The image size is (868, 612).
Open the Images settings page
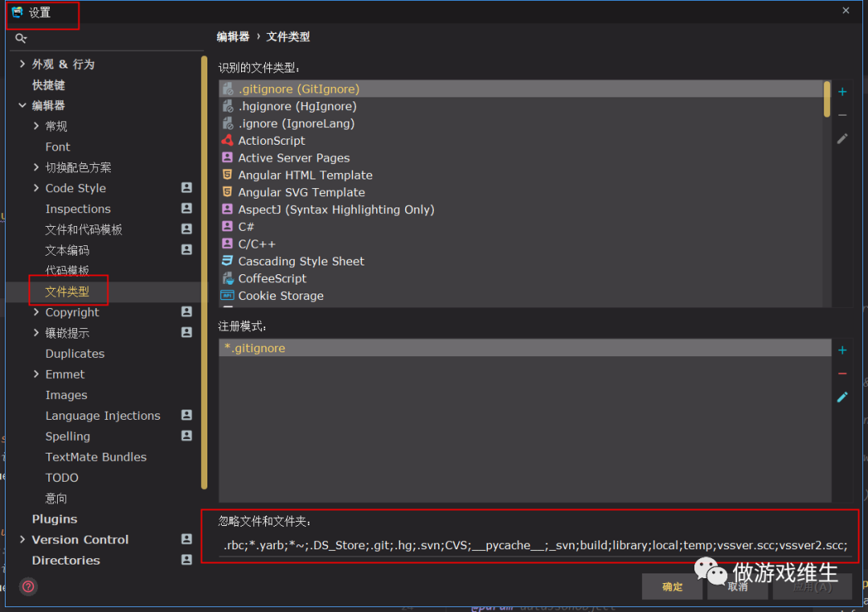tap(66, 395)
